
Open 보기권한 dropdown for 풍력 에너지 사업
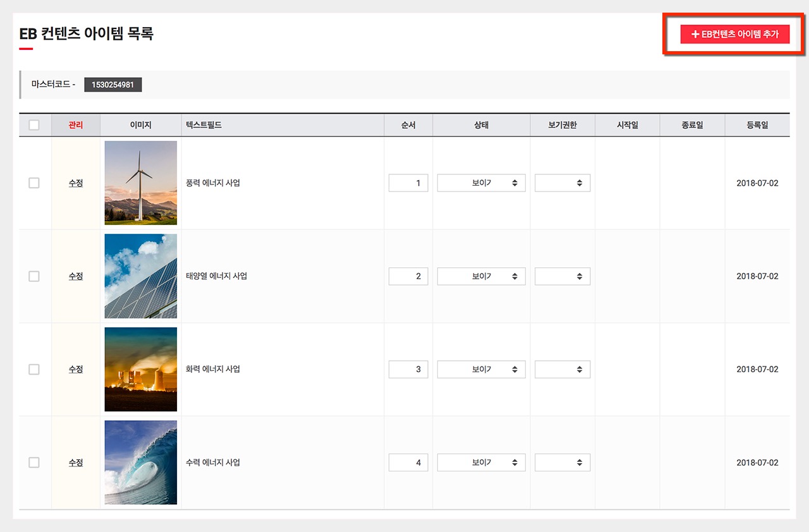point(563,183)
